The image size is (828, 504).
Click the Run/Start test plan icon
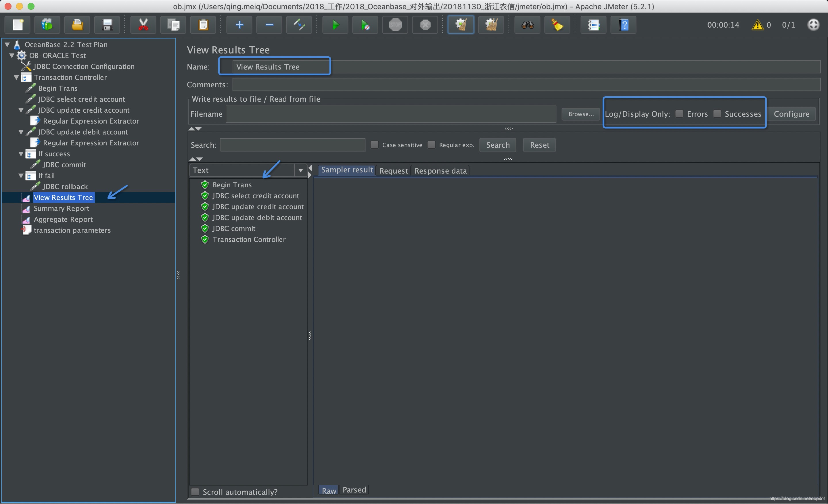pyautogui.click(x=334, y=24)
